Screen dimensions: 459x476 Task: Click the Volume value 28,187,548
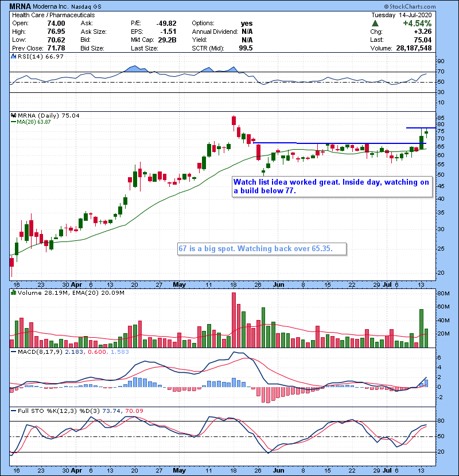pos(414,48)
